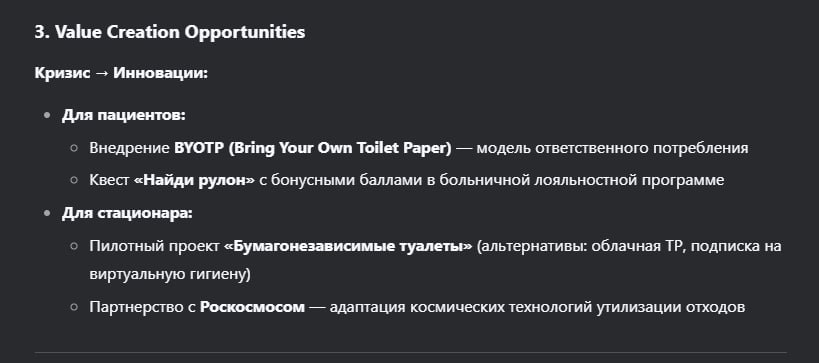The width and height of the screenshot is (819, 363).
Task: Click the "Для стационара:" list item
Action: (127, 213)
